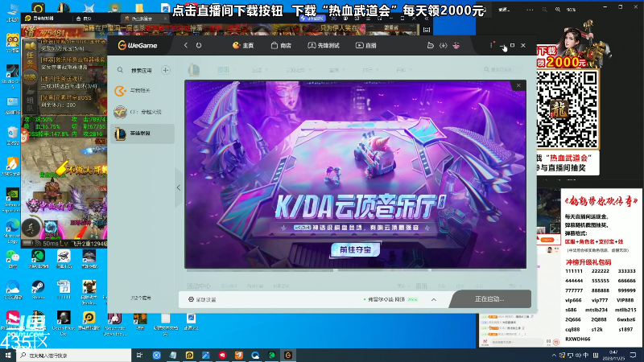Click the WeGame user avatar

coord(456,46)
